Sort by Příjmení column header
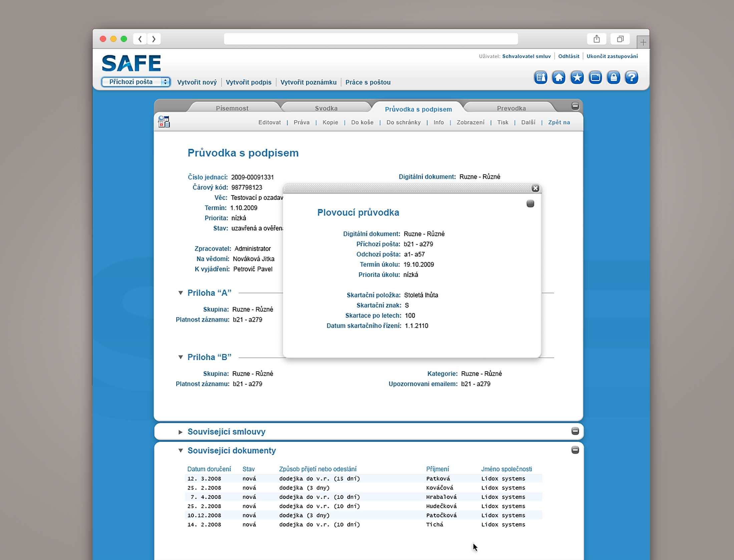 point(437,469)
